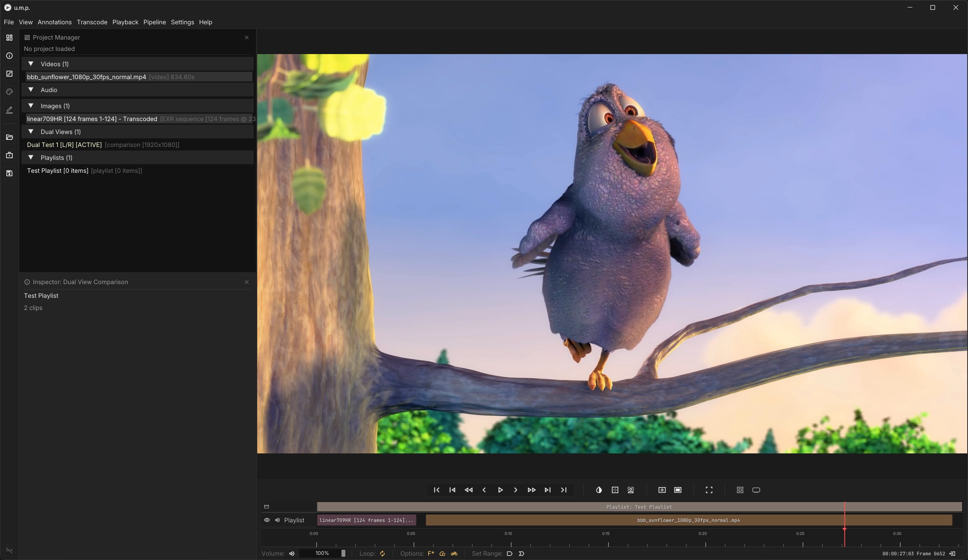This screenshot has height=560, width=968.
Task: Collapse the Playlists (1) section
Action: click(31, 158)
